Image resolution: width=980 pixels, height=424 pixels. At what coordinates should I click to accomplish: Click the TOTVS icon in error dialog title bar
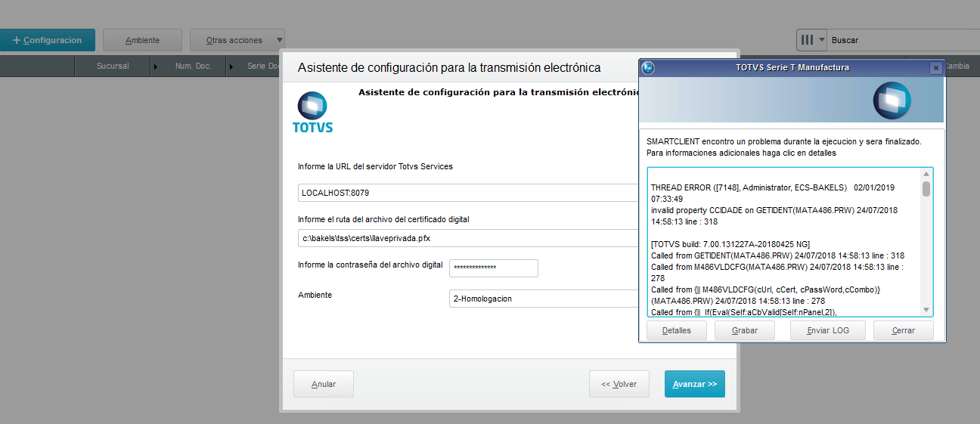[647, 67]
